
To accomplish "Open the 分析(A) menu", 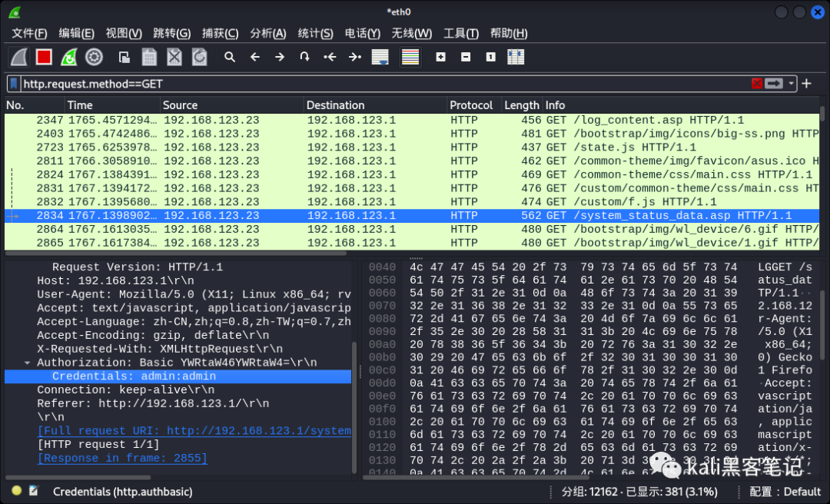I will click(268, 33).
